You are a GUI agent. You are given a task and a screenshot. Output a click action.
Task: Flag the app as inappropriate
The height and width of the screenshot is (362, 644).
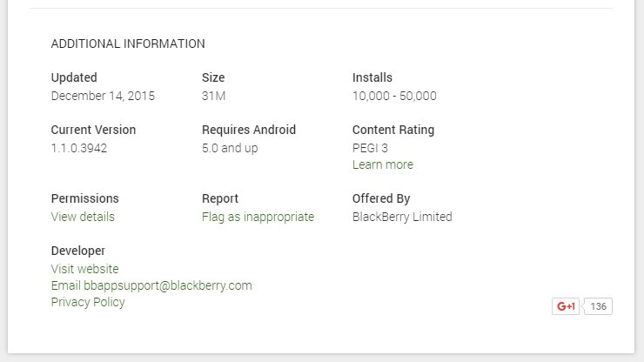click(x=258, y=217)
